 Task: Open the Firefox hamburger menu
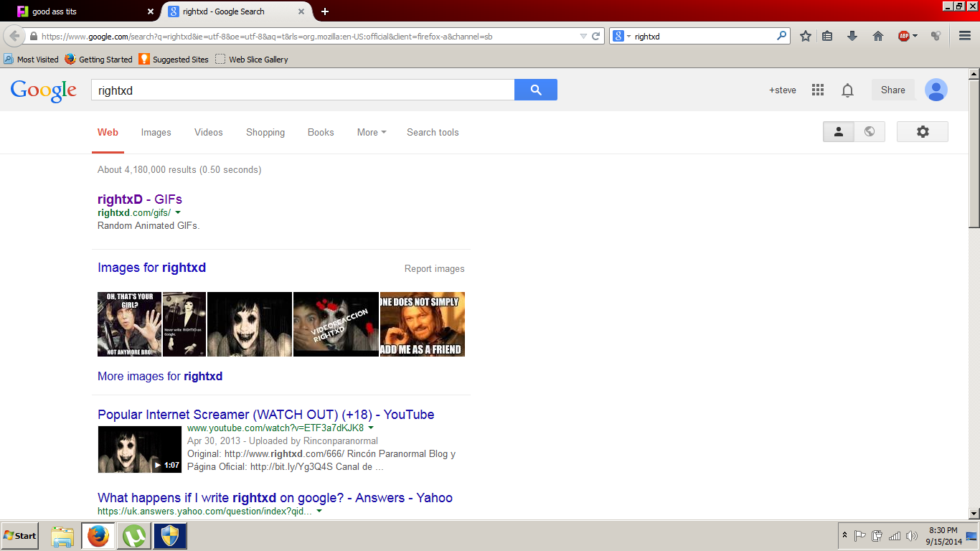965,36
